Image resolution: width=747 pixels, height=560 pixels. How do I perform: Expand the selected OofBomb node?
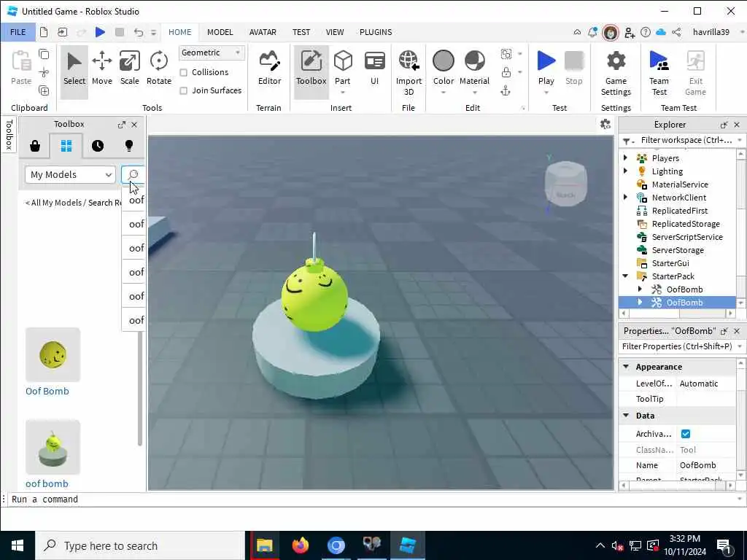(x=640, y=302)
